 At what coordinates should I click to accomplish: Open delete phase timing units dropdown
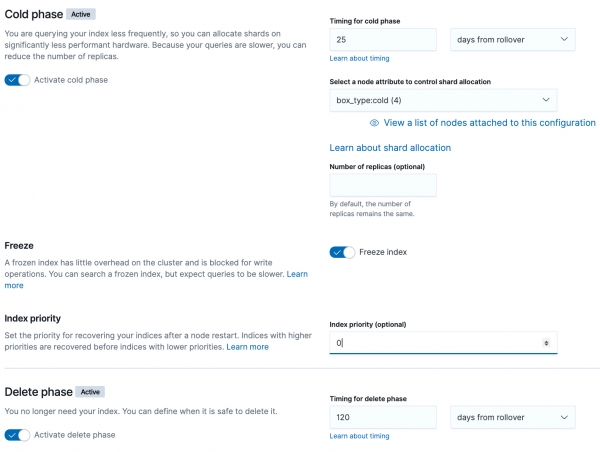(513, 417)
